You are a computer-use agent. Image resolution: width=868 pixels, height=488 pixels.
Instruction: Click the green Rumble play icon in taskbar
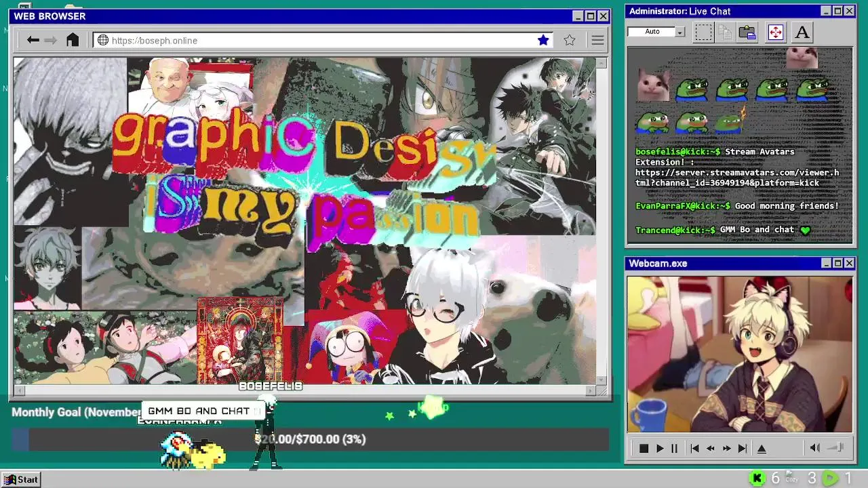(830, 479)
